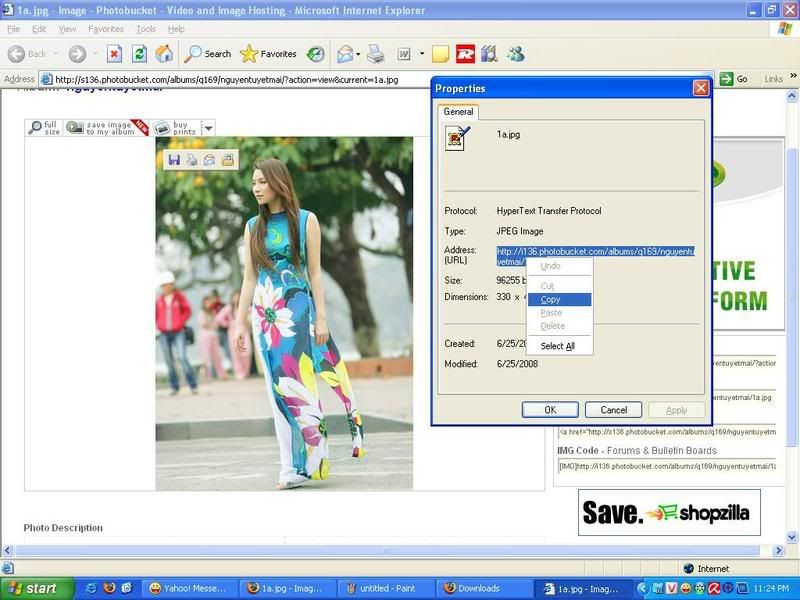Refresh the page with the green arrows icon
The width and height of the screenshot is (800, 600).
(x=139, y=54)
